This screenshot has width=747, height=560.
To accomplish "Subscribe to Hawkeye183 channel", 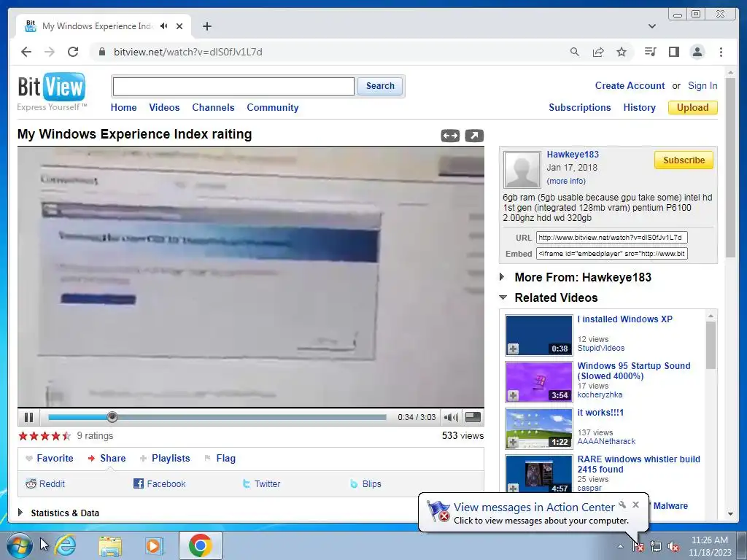I will click(x=684, y=160).
